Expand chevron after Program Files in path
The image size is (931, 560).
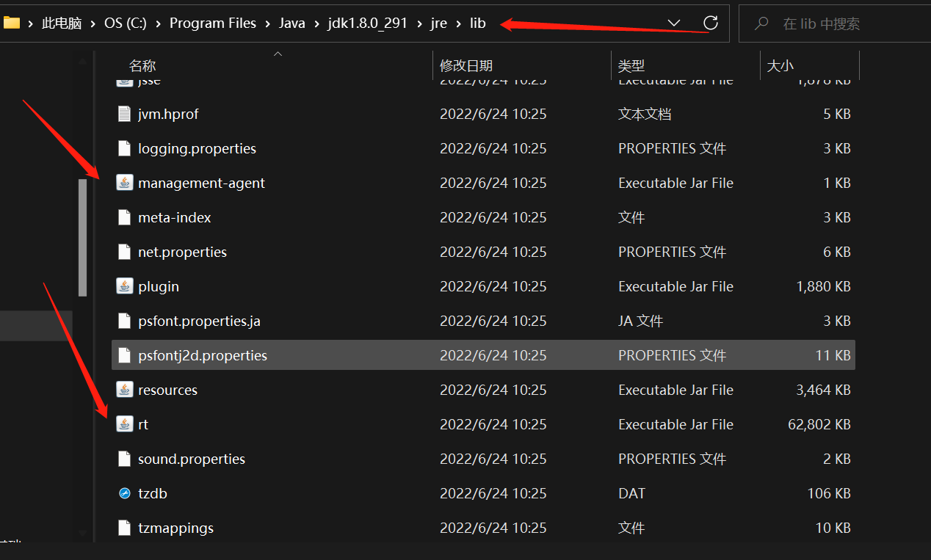click(x=268, y=23)
